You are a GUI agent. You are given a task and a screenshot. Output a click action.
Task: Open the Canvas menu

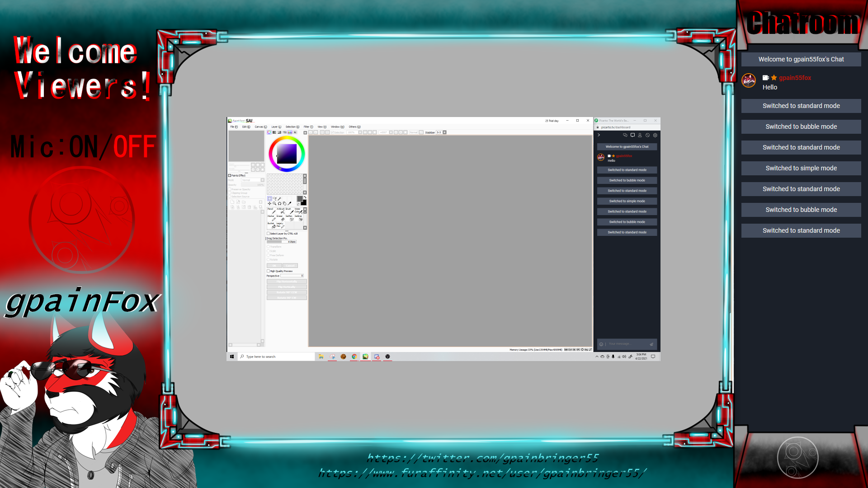pos(260,127)
